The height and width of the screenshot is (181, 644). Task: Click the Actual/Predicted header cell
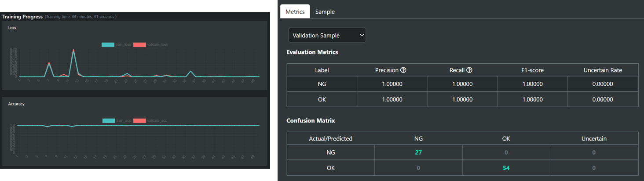[x=330, y=138]
